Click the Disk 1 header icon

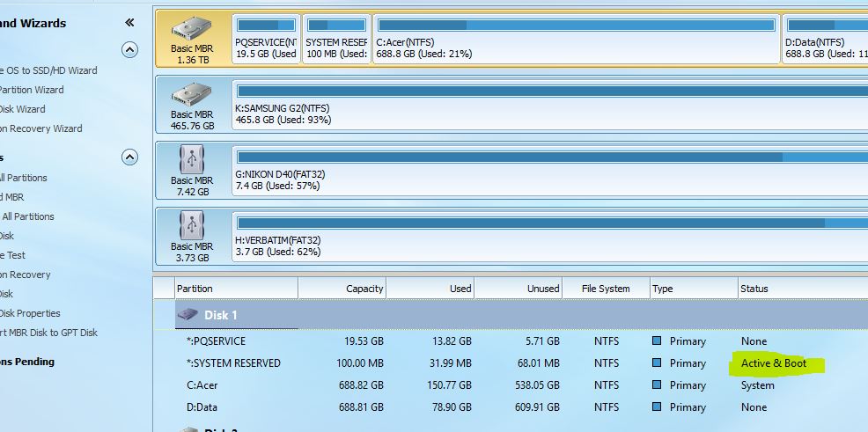pyautogui.click(x=188, y=314)
